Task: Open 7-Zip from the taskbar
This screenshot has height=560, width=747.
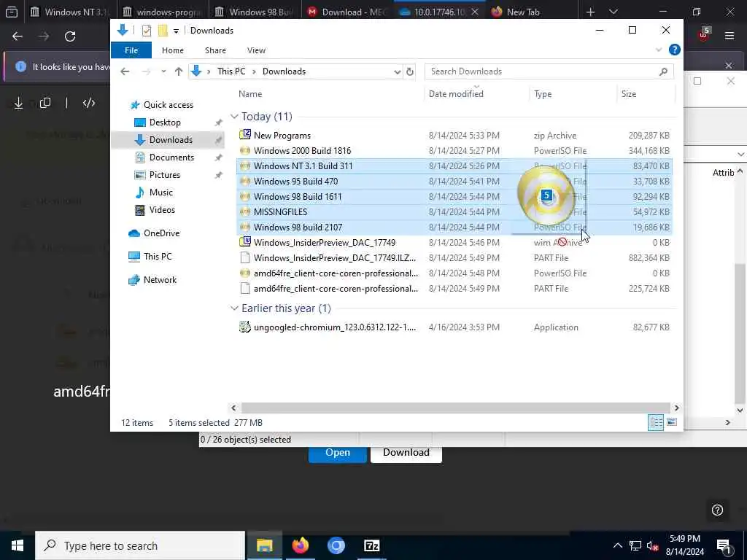Action: click(371, 545)
